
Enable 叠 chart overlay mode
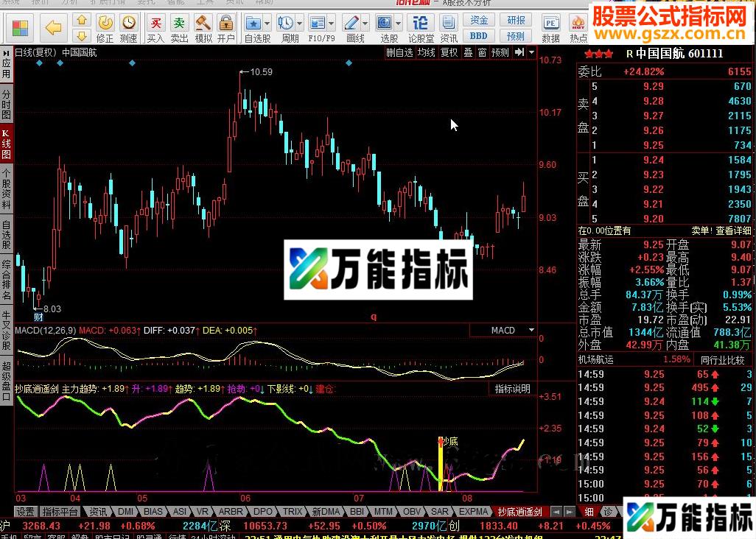(469, 52)
